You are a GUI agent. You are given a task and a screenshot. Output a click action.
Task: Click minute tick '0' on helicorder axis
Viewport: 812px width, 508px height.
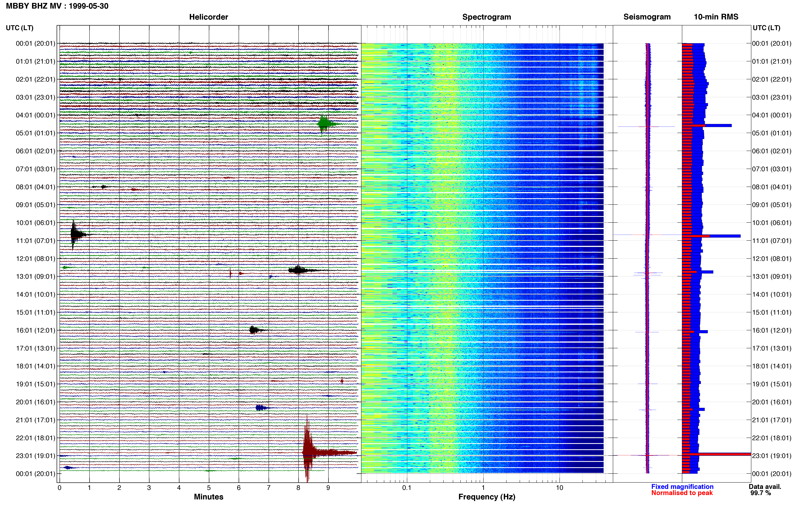point(59,488)
